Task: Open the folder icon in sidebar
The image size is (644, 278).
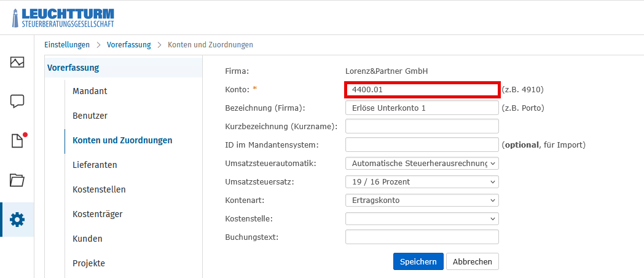Action: [17, 180]
